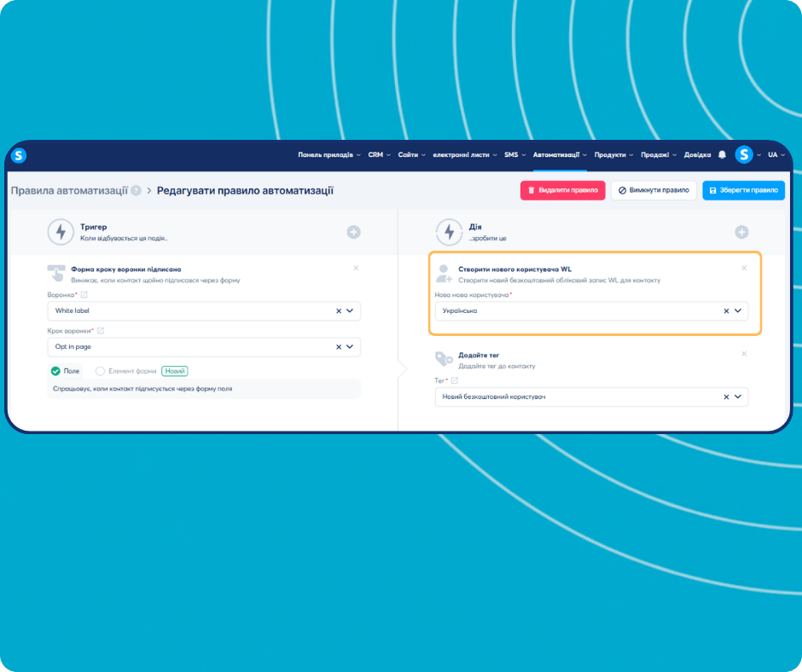
Task: Open the UA language switcher
Action: (776, 154)
